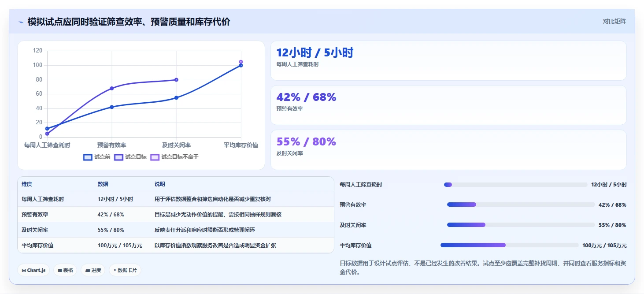This screenshot has width=644, height=294.
Task: Click x-axis label 每周人工筛查耗时 on chart
Action: click(47, 145)
